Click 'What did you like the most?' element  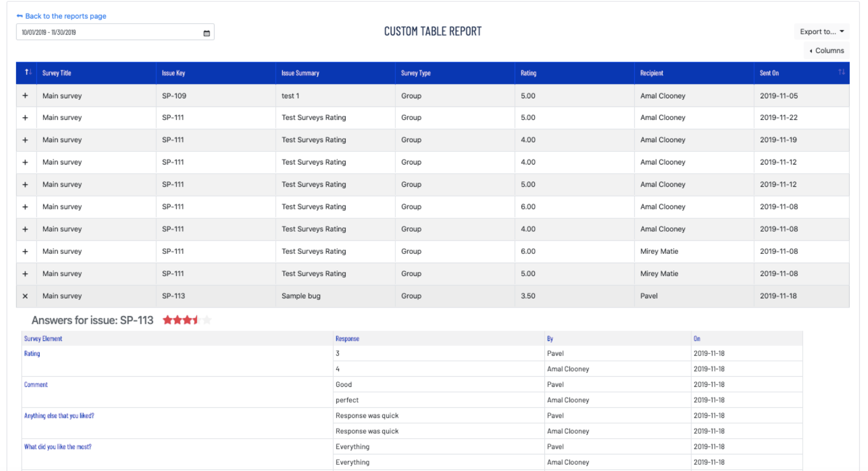(57, 446)
